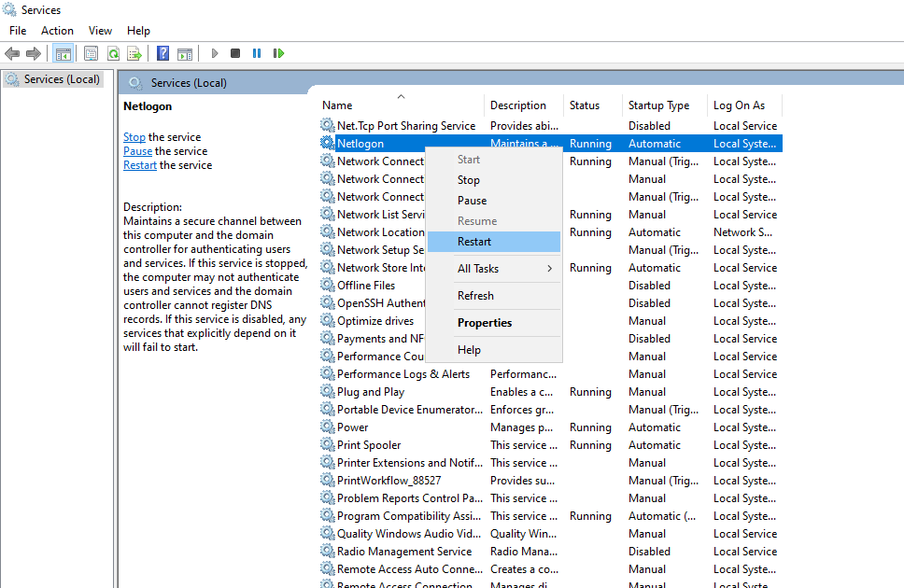Screen dimensions: 904x588
Task: Open the Action menu
Action: tap(57, 31)
